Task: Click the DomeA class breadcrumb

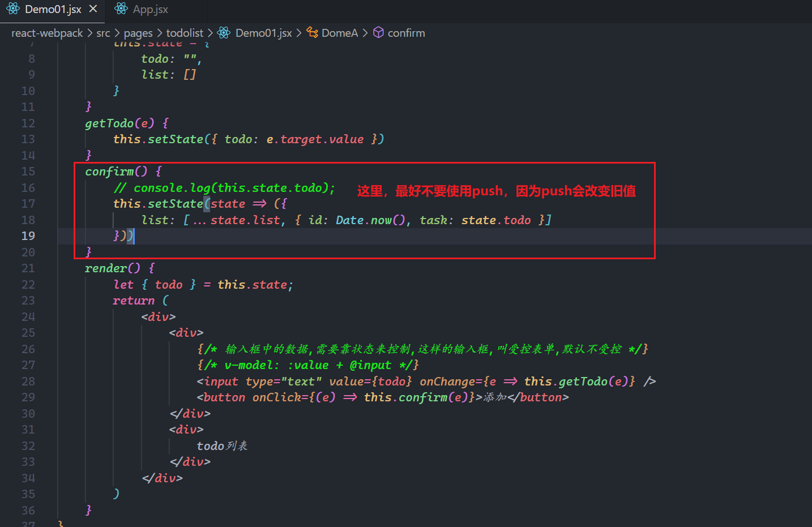Action: tap(340, 33)
